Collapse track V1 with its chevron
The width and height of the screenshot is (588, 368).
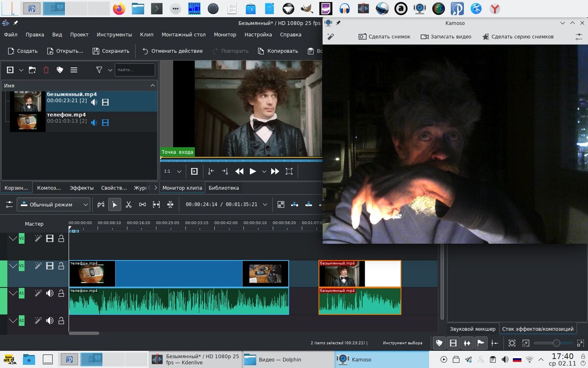(x=13, y=265)
